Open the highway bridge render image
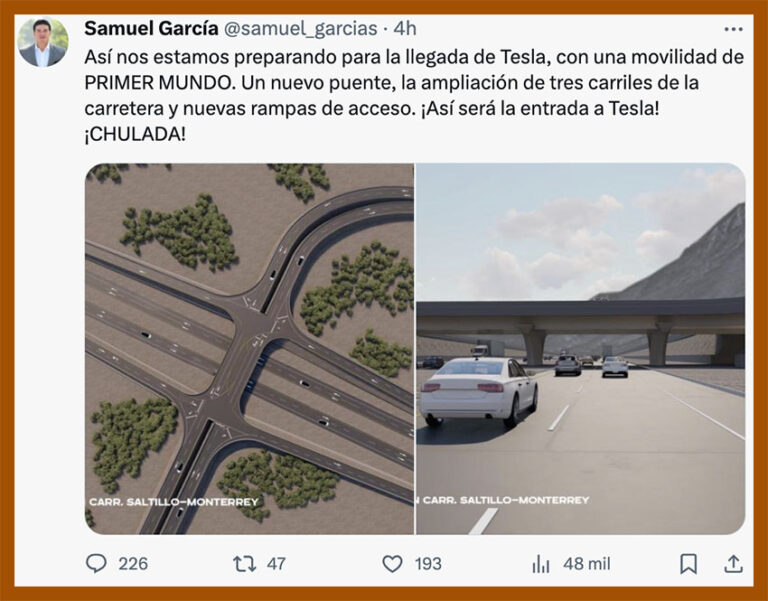 tap(580, 349)
